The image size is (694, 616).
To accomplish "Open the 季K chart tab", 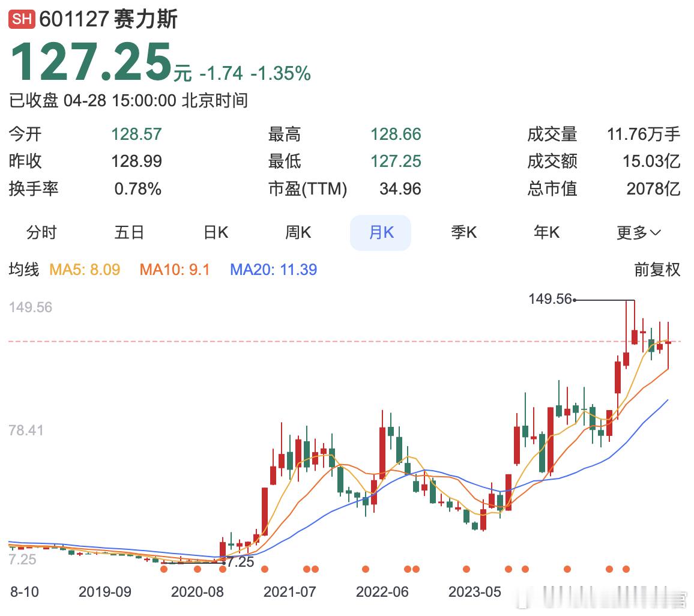I will [464, 232].
